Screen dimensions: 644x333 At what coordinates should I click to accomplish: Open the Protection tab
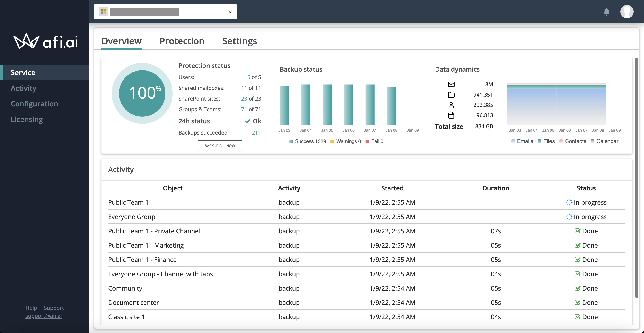tap(182, 41)
